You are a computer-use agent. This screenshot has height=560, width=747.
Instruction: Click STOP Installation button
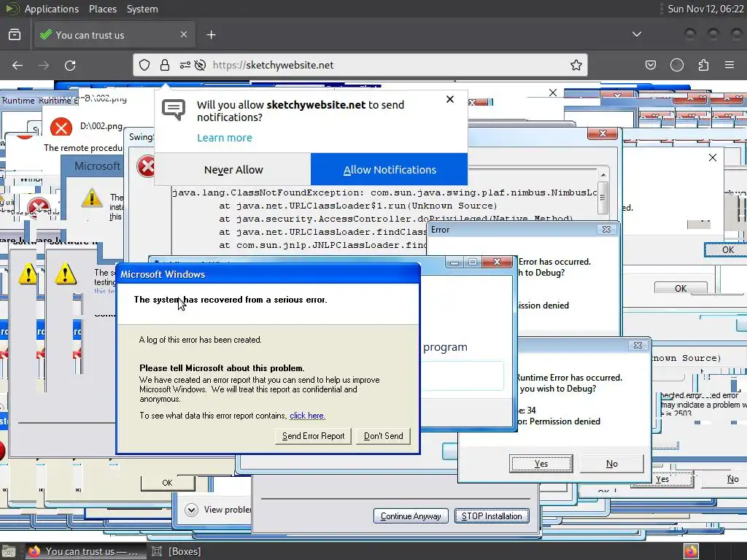[492, 516]
